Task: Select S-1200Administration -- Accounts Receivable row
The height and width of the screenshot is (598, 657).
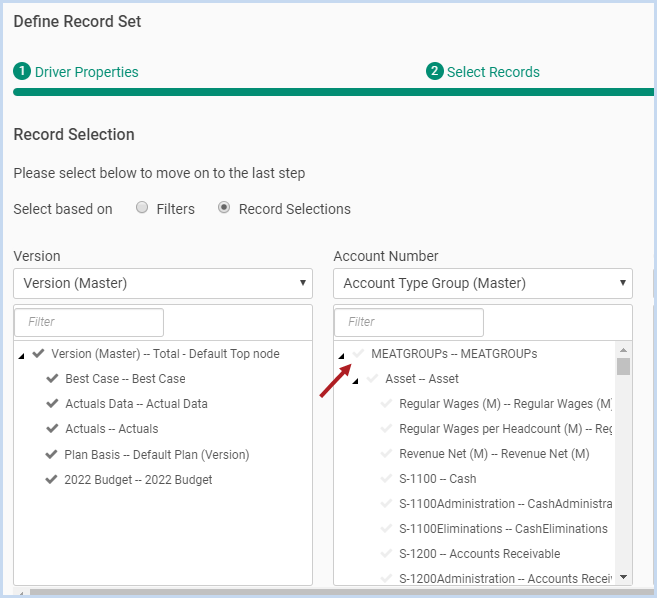Action: [x=505, y=579]
